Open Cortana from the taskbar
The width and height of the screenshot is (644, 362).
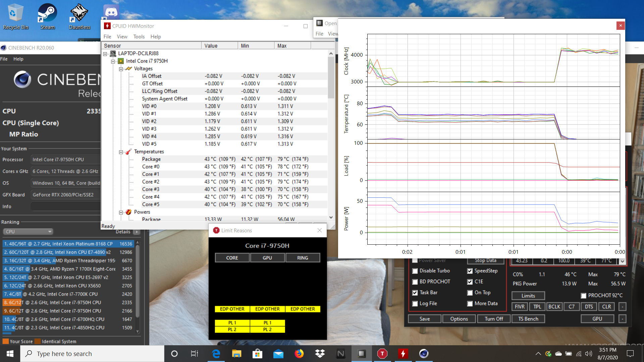(174, 354)
